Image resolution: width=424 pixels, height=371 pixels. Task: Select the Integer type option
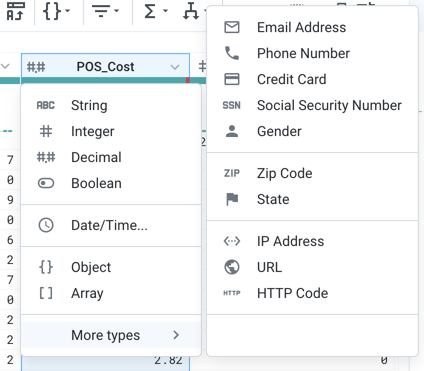point(111,131)
